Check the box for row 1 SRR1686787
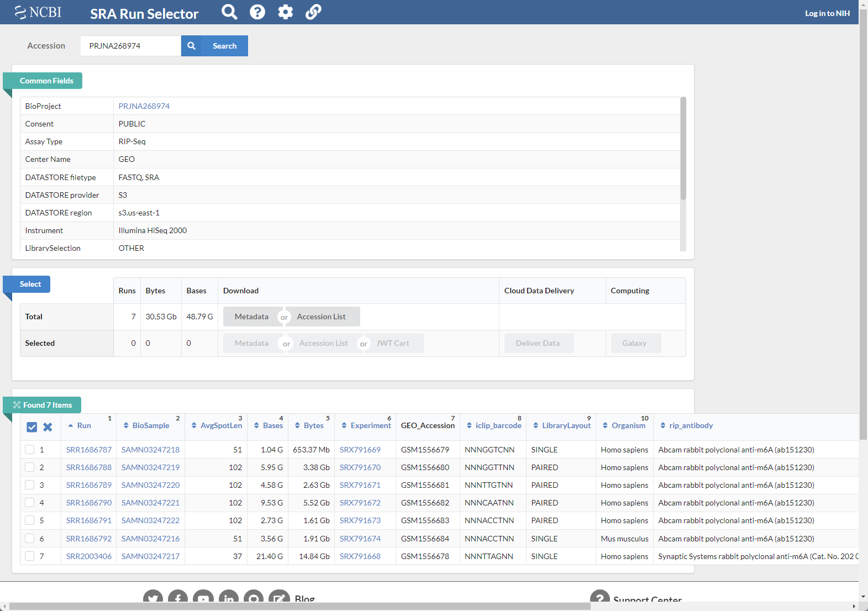The image size is (868, 611). click(30, 450)
